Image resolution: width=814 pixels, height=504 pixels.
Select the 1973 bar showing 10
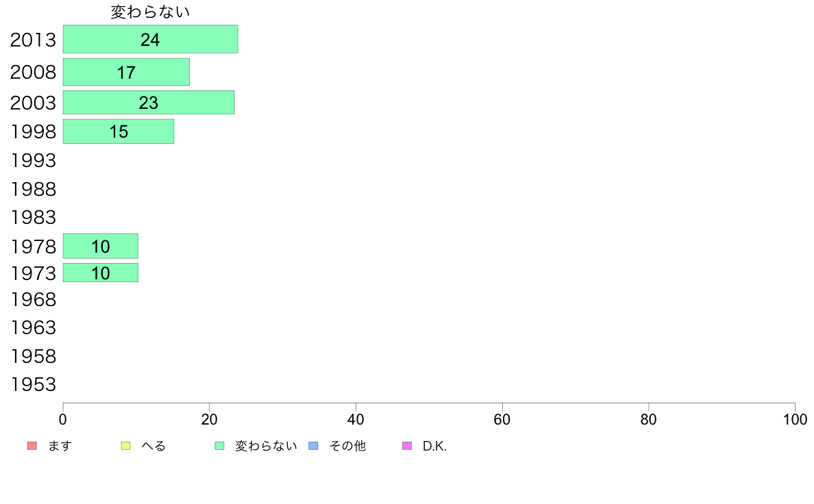[x=101, y=273]
